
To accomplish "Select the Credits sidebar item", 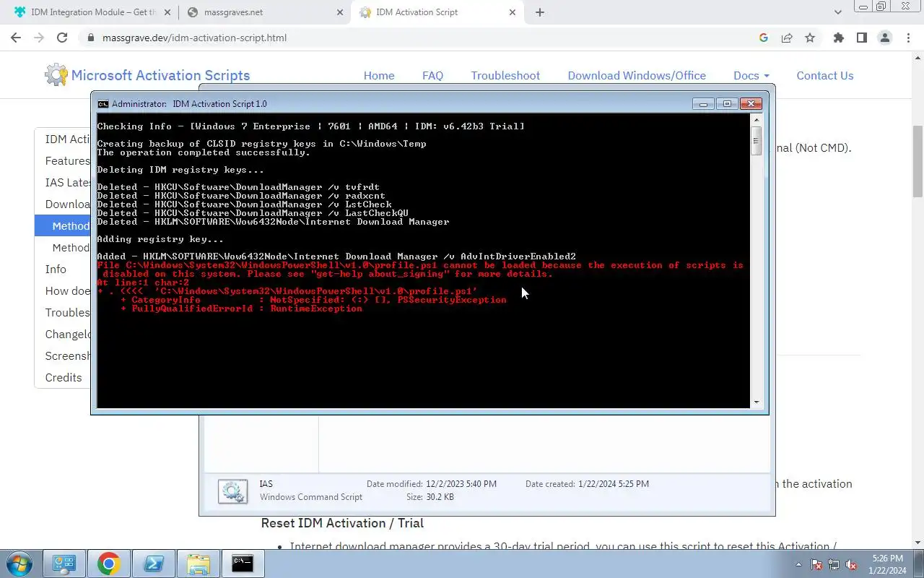I will (x=64, y=377).
